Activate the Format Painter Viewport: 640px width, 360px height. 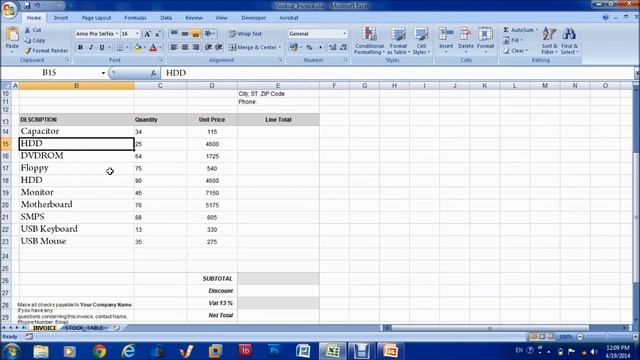(x=46, y=51)
